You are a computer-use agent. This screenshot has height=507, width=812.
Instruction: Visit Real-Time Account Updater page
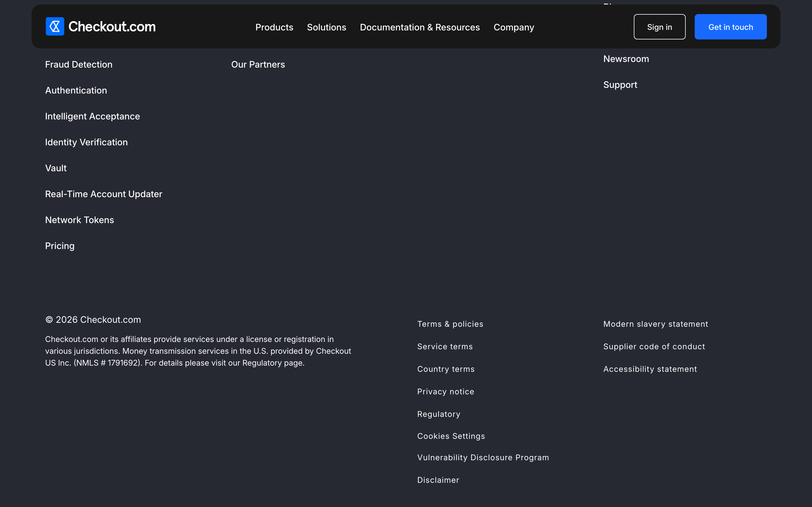pyautogui.click(x=104, y=194)
